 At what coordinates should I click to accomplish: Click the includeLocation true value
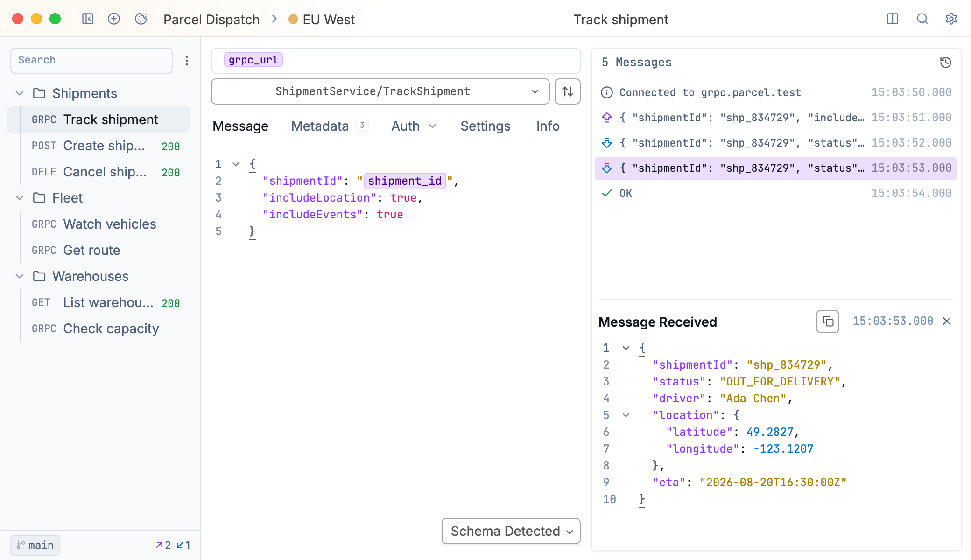(x=403, y=198)
